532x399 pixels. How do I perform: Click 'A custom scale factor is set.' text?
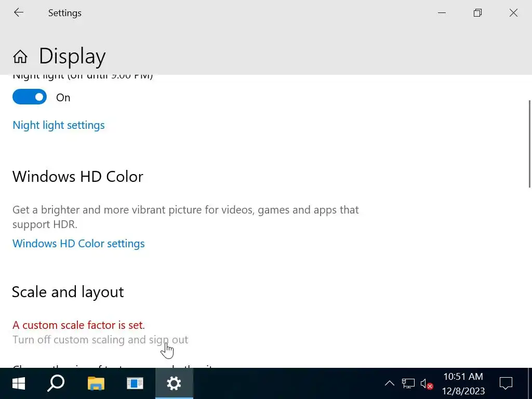coord(79,325)
